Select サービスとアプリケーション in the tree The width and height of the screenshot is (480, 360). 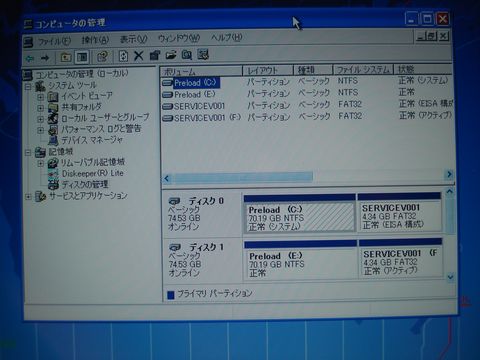point(88,196)
